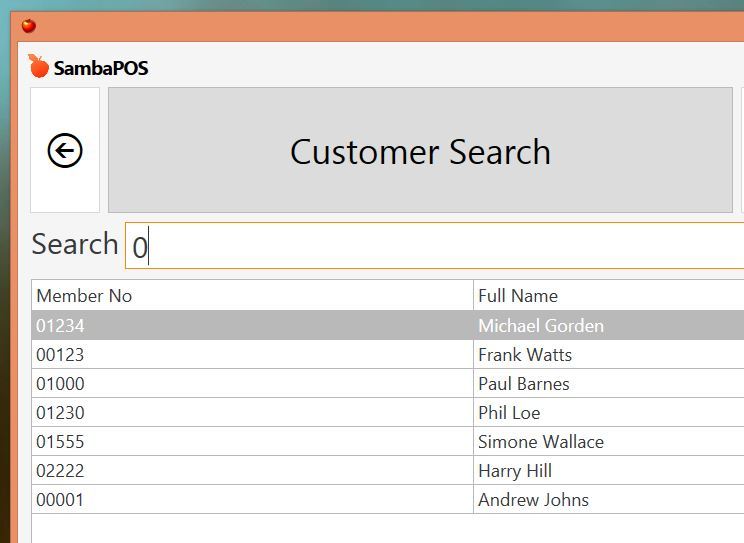
Task: Click the SambaPOS apple logo
Action: (x=38, y=66)
